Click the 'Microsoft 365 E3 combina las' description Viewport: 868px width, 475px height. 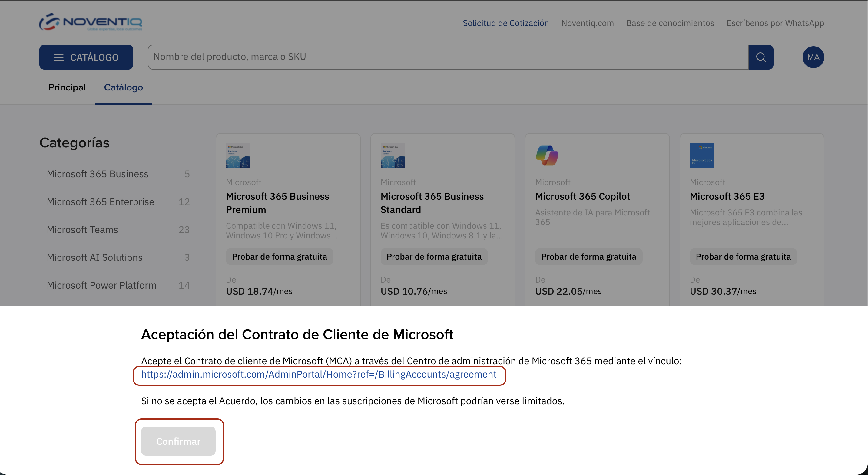click(x=746, y=218)
